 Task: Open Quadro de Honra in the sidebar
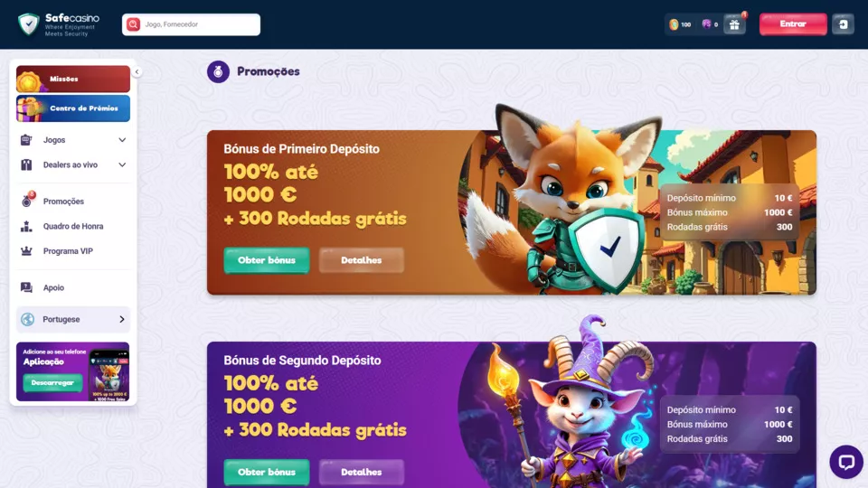pyautogui.click(x=73, y=226)
